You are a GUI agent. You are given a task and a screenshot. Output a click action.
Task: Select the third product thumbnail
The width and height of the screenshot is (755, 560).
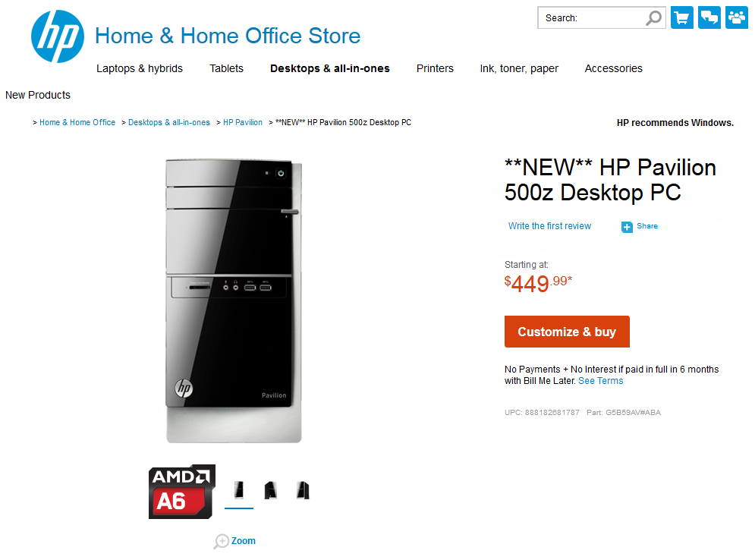[x=302, y=490]
